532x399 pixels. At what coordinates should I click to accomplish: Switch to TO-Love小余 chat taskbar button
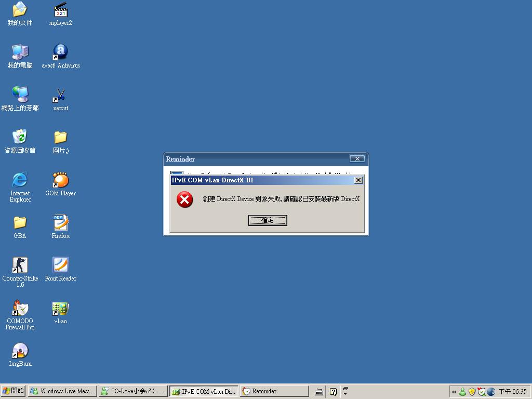133,391
